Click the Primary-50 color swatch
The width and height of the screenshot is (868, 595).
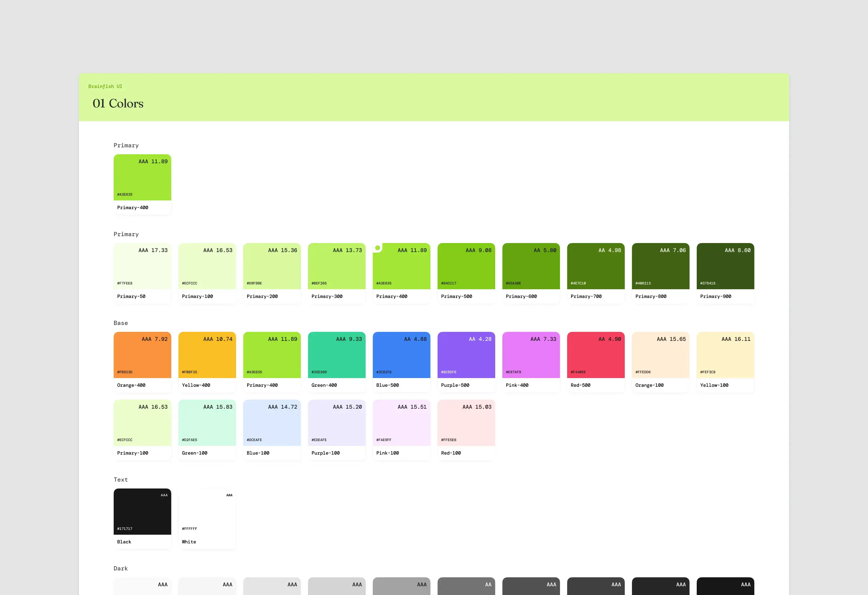(x=142, y=273)
